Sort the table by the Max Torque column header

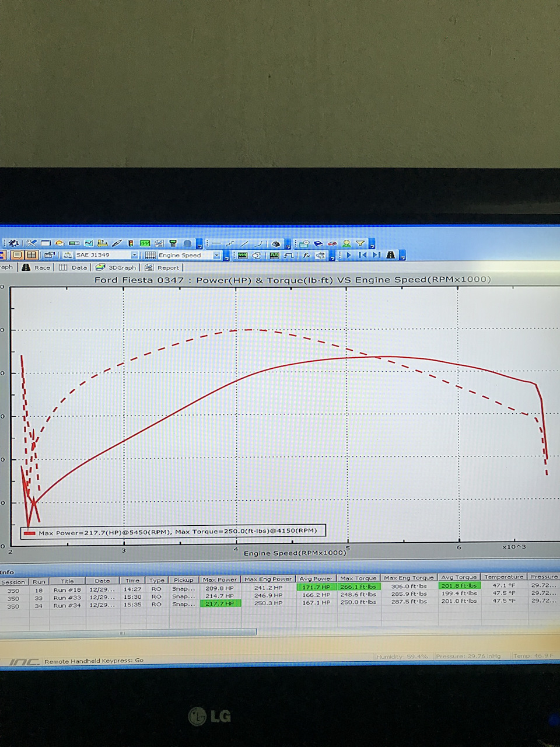pyautogui.click(x=358, y=578)
